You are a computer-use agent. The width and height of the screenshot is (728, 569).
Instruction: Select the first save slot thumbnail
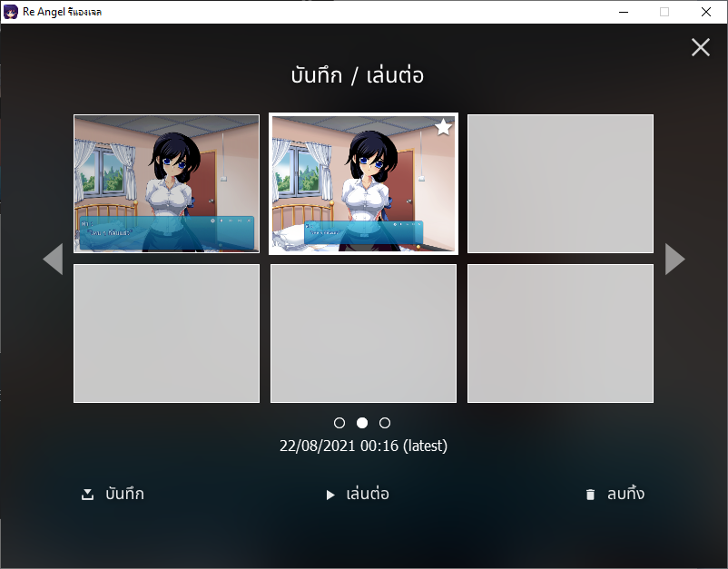[167, 184]
